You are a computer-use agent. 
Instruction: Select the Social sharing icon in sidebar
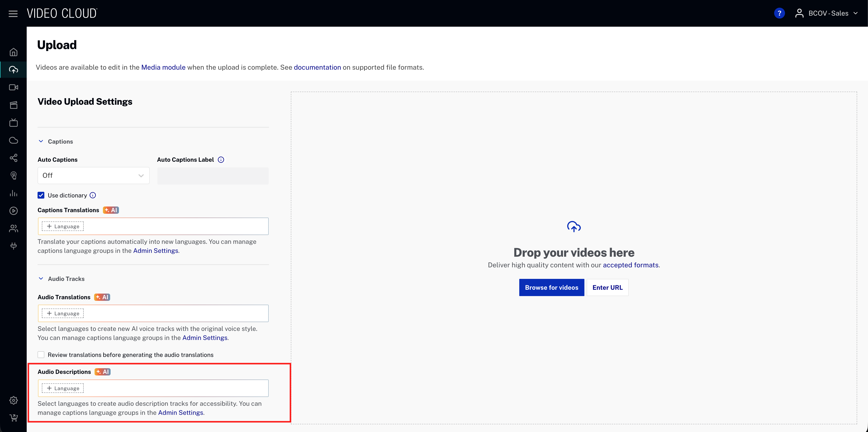14,158
